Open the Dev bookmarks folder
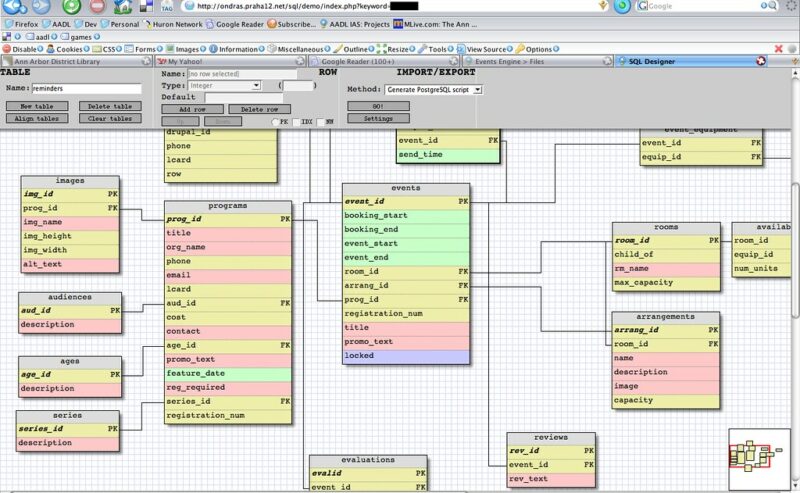This screenshot has width=800, height=493. pos(86,24)
